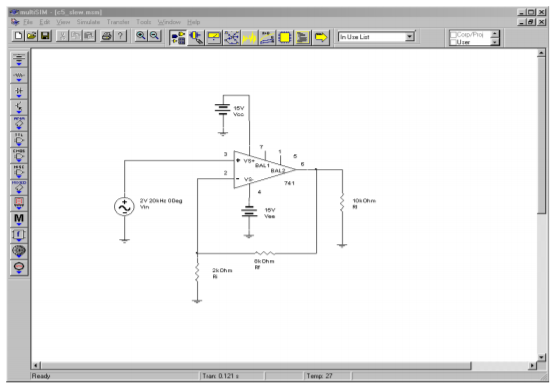Viewport: 557px width, 390px height.
Task: Click the Analysis grapher waveform icon
Action: tap(249, 37)
